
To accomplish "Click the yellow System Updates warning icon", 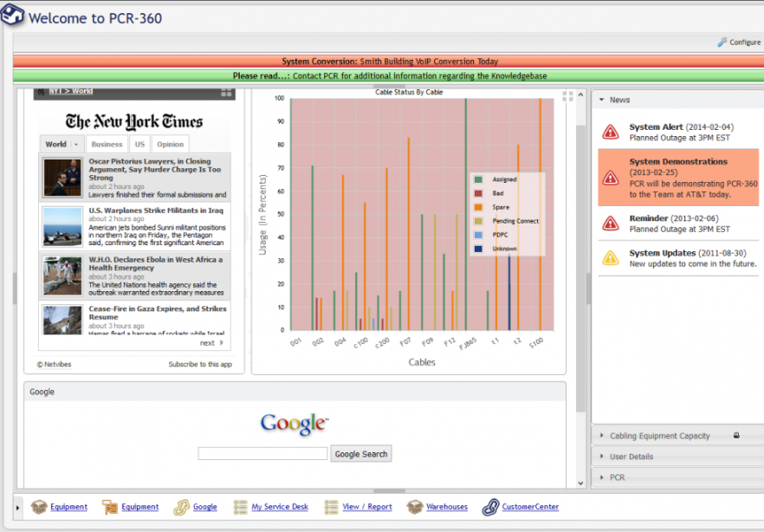I will (x=611, y=258).
